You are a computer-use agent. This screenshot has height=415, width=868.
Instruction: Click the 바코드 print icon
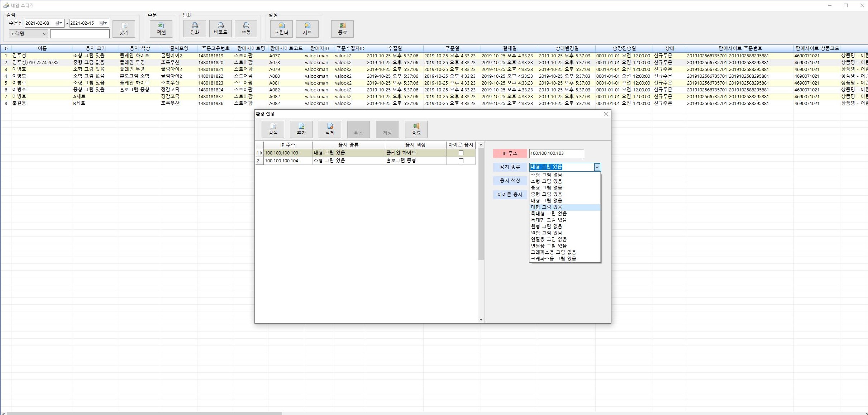[220, 29]
